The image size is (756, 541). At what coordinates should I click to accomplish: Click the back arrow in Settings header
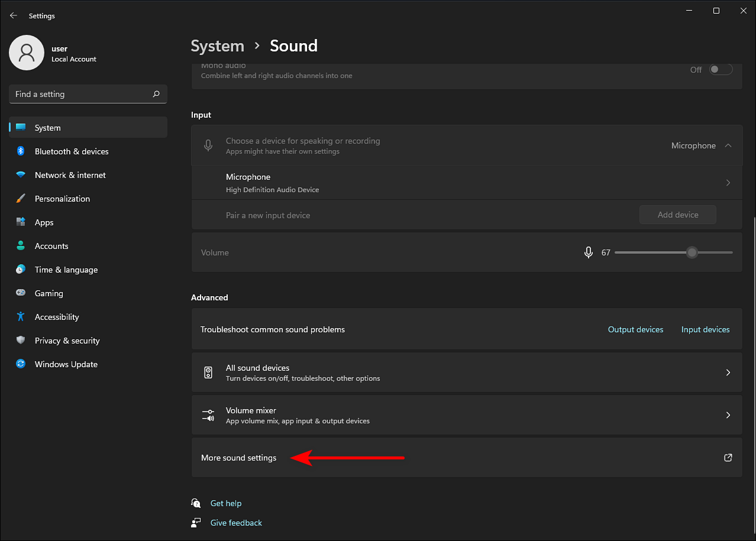click(14, 16)
